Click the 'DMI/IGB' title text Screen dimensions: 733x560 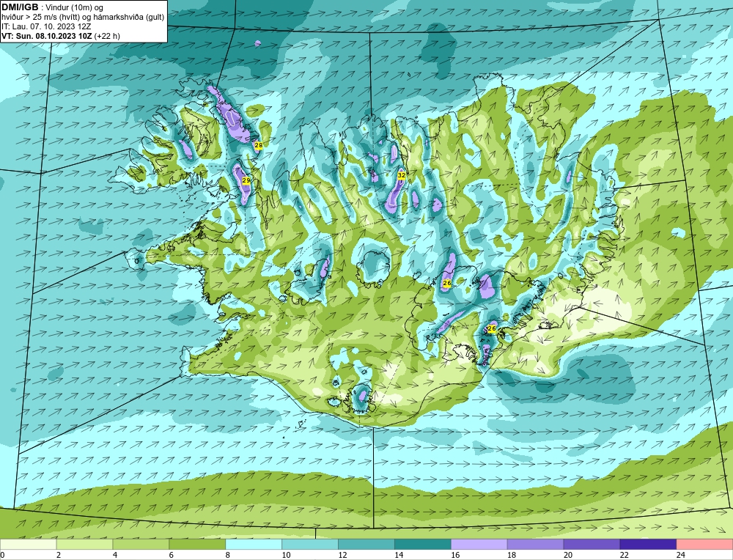20,7
